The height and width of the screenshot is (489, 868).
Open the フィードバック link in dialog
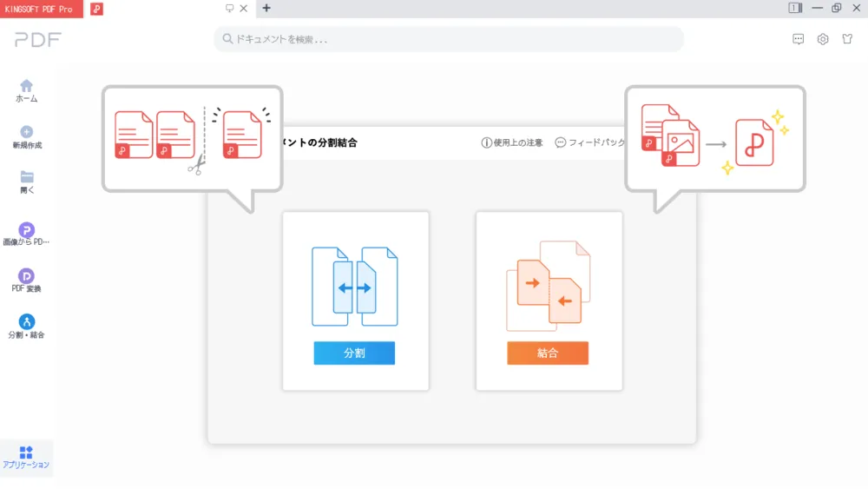pyautogui.click(x=590, y=142)
